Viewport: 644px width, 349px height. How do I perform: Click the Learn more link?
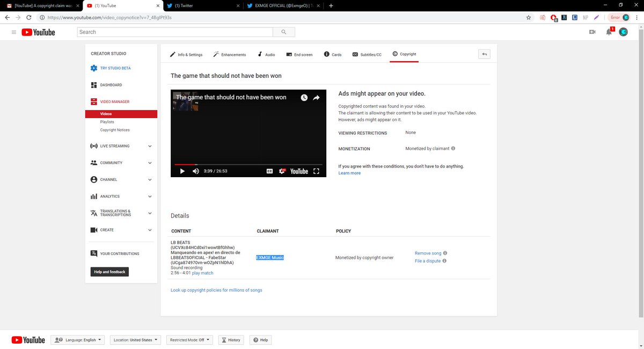pyautogui.click(x=349, y=173)
